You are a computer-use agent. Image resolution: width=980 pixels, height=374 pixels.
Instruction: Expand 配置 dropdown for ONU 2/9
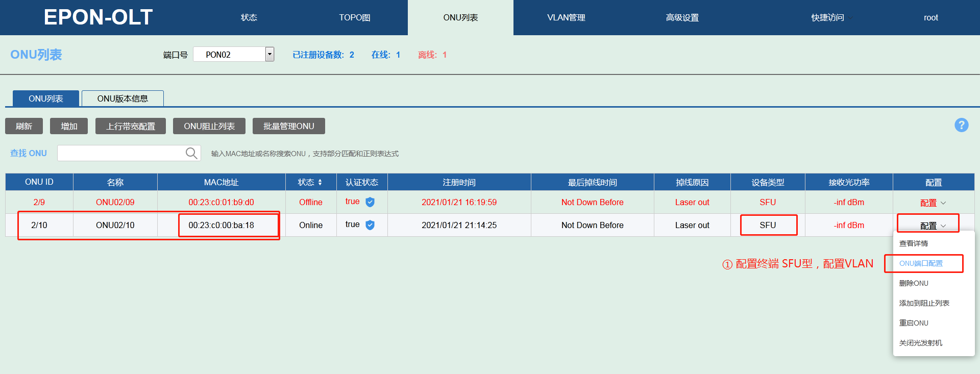933,203
